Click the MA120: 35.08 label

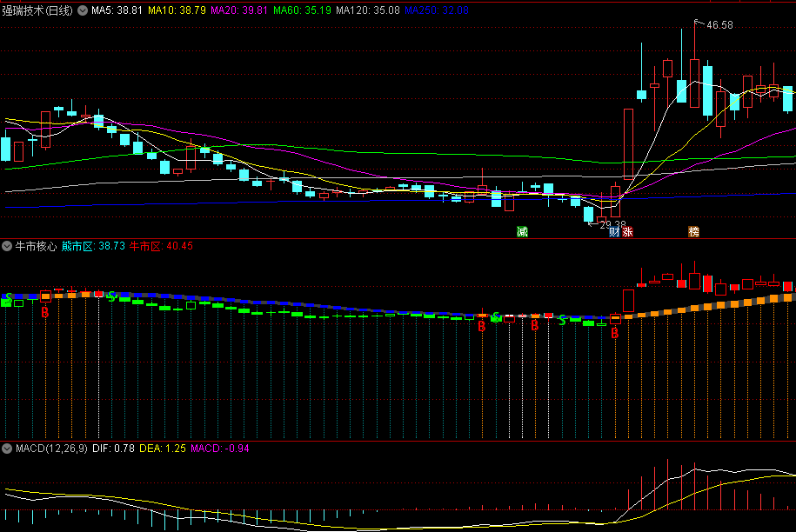pyautogui.click(x=368, y=10)
